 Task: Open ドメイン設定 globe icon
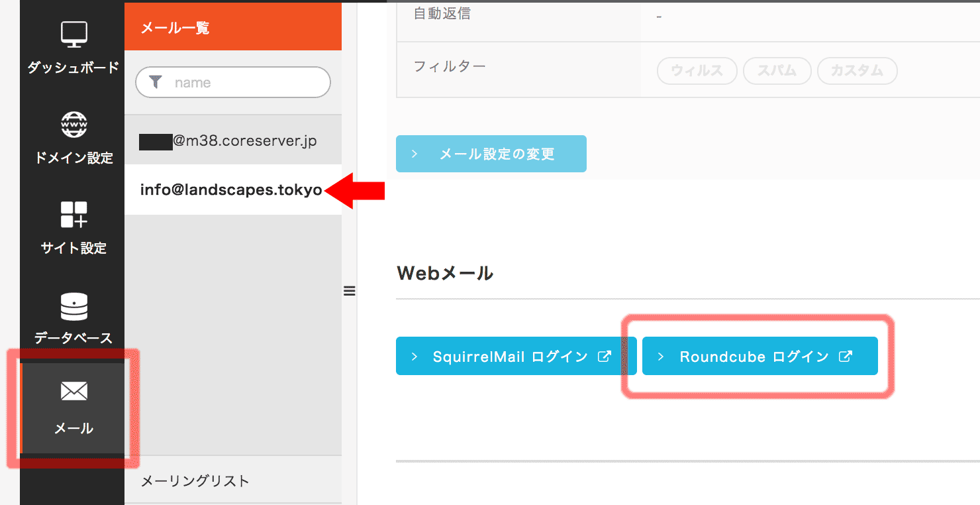tap(73, 125)
